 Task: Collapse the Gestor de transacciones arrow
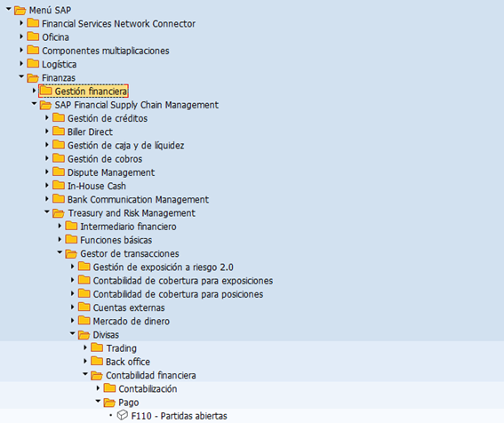click(x=60, y=252)
